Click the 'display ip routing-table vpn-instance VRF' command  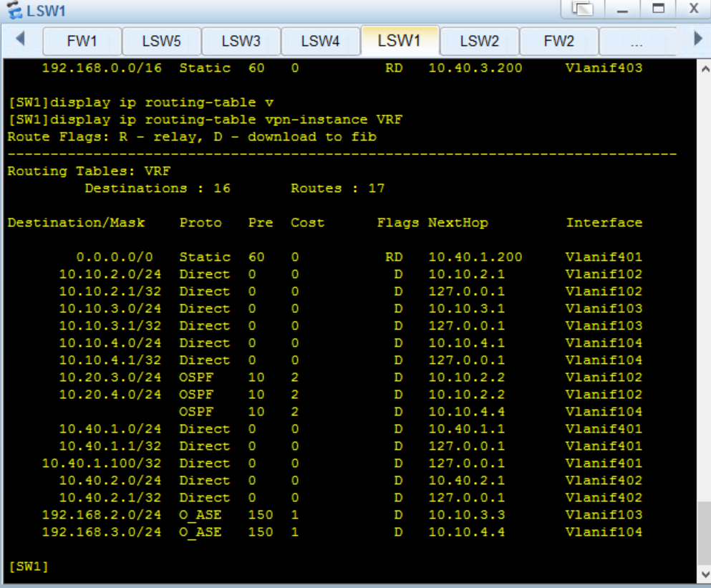tap(226, 120)
